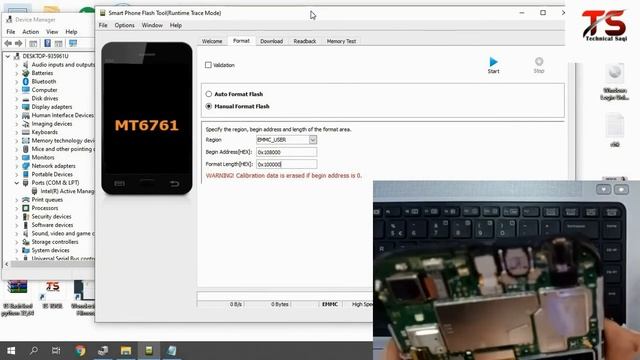Image resolution: width=640 pixels, height=360 pixels.
Task: Collapse DESKTOP-935961U root node
Action: [x=8, y=56]
